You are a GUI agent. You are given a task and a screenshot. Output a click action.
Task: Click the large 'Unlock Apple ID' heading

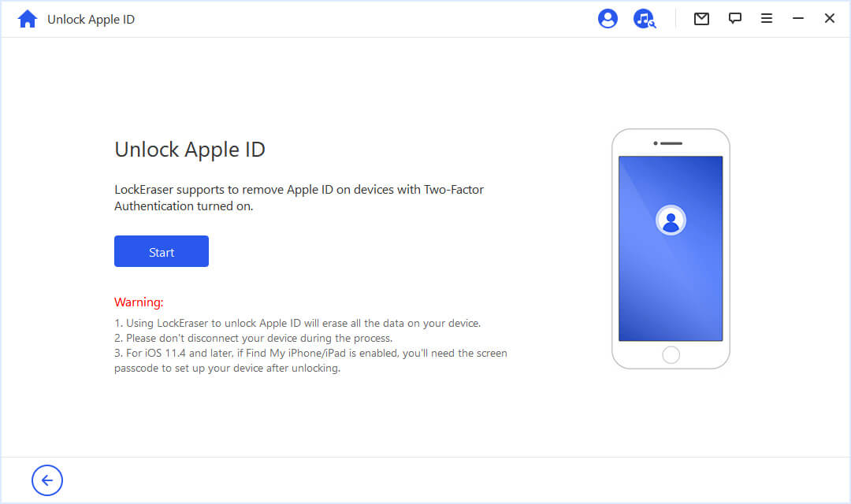pos(189,150)
